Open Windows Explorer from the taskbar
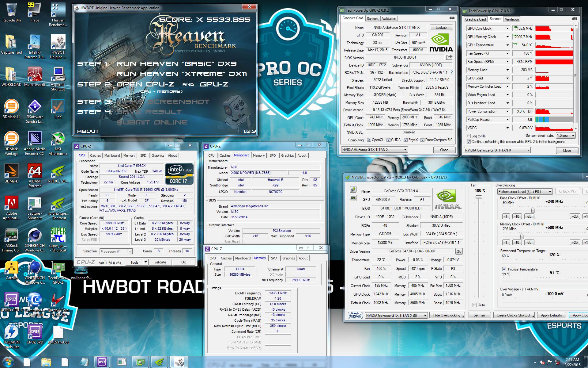Screen dimensions: 588x368 click(x=46, y=362)
